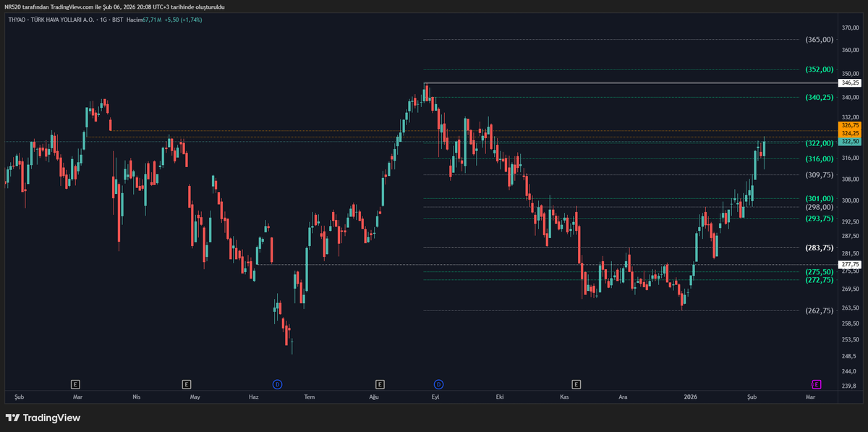Click the 350,00 price scale value
868x432 pixels.
click(x=850, y=74)
